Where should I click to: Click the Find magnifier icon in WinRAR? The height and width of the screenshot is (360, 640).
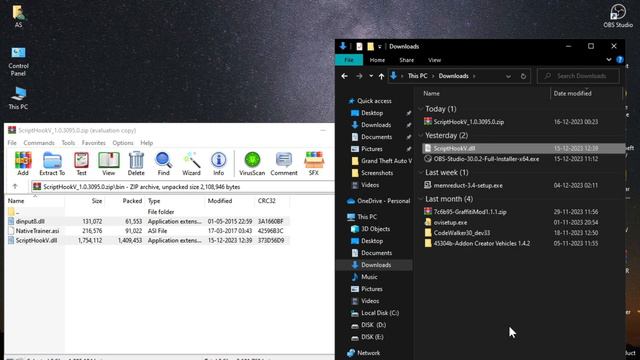163,164
